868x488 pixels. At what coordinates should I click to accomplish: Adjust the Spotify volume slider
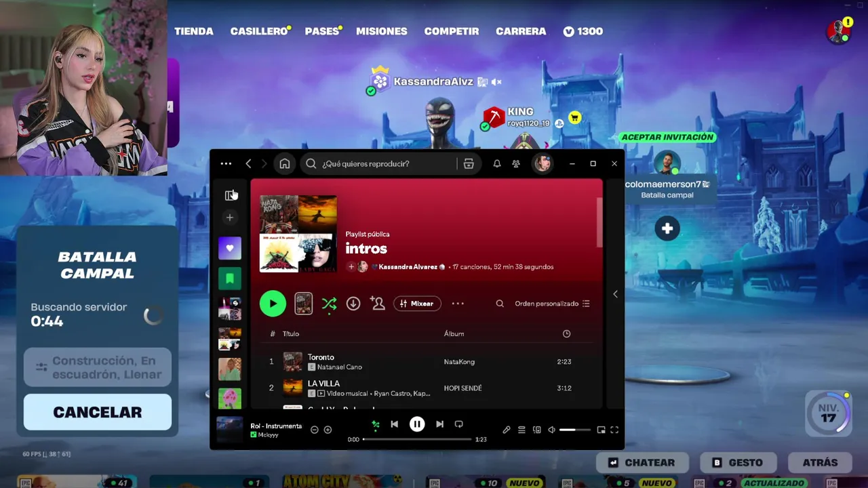[575, 430]
